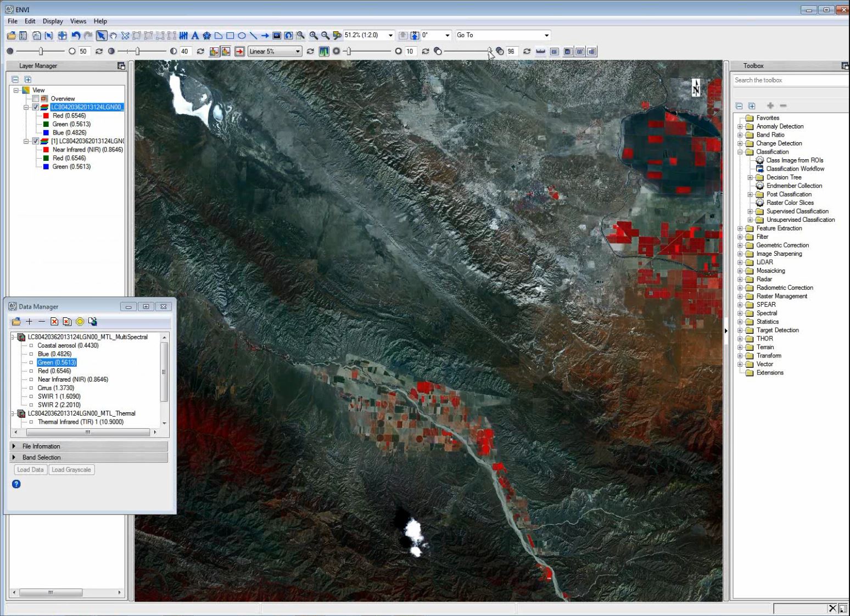Screen dimensions: 850x616
Task: Select the rectangle annotation tool
Action: click(230, 35)
